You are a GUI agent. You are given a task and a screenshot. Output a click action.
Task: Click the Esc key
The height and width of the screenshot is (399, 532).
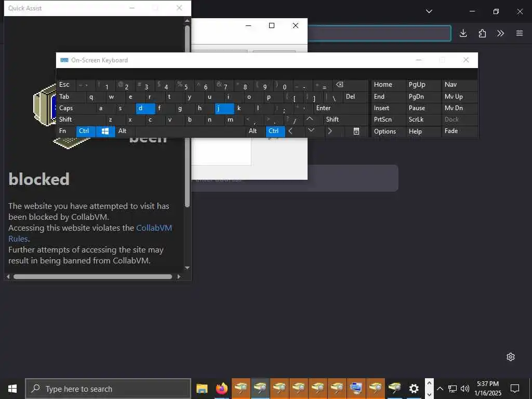coord(66,85)
